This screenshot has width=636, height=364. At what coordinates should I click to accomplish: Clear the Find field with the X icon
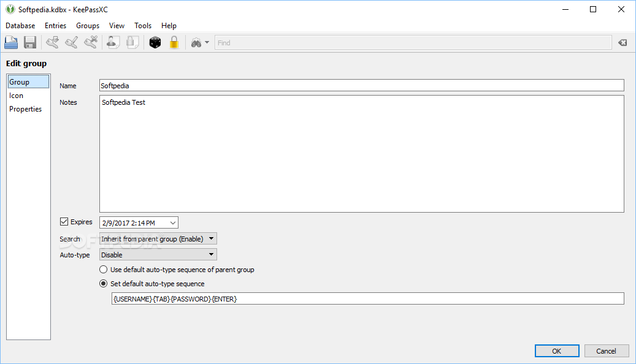623,42
